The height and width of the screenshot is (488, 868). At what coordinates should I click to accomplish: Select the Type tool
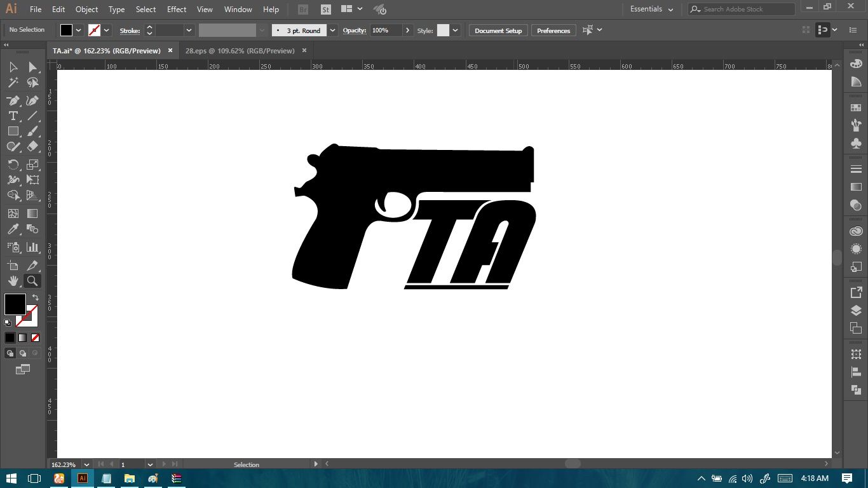pos(13,116)
